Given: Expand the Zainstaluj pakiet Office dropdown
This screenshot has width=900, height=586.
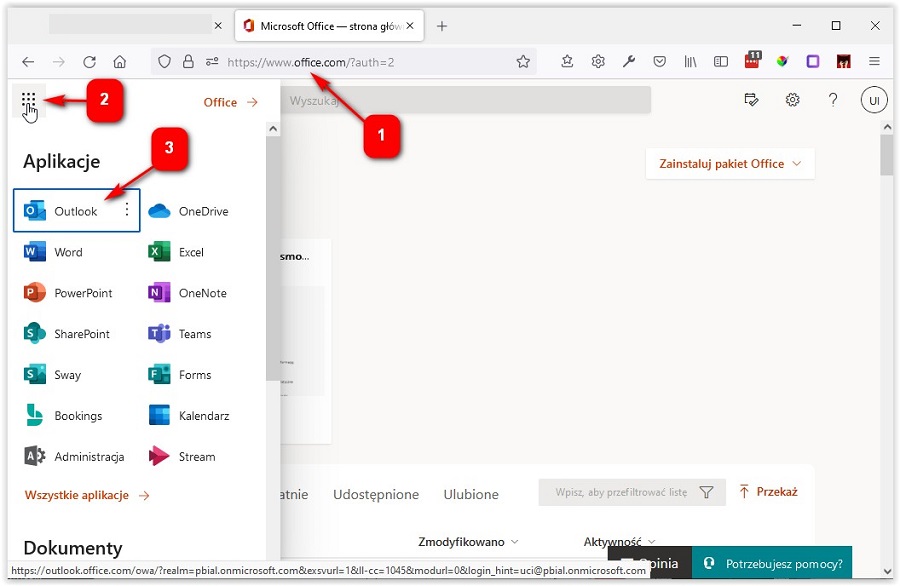Looking at the screenshot, I should point(730,164).
